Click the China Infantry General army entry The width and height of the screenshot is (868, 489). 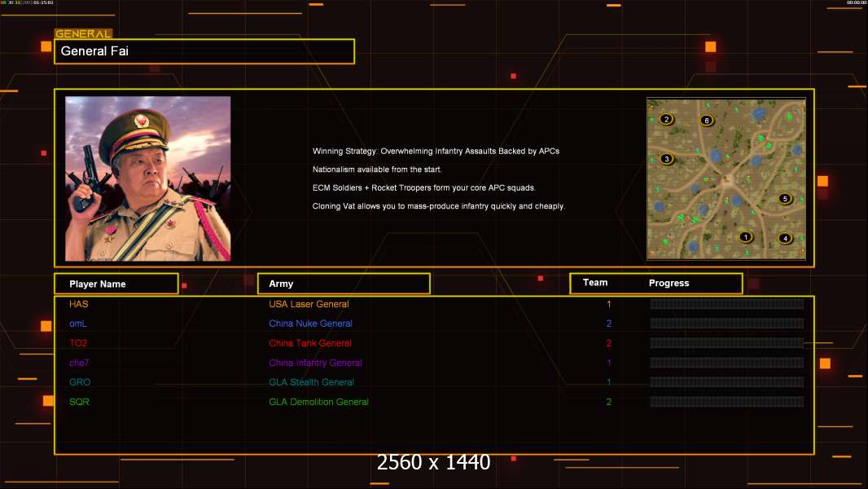point(316,363)
